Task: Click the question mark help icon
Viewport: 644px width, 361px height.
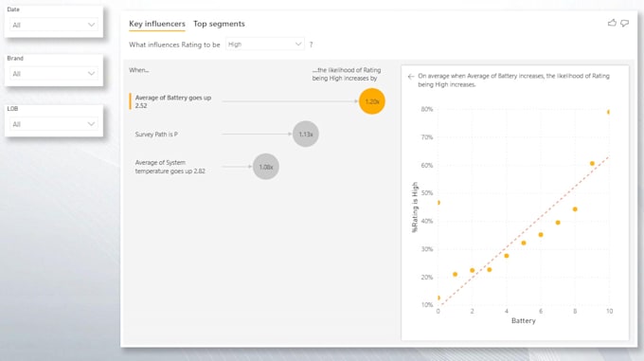Action: pyautogui.click(x=311, y=45)
